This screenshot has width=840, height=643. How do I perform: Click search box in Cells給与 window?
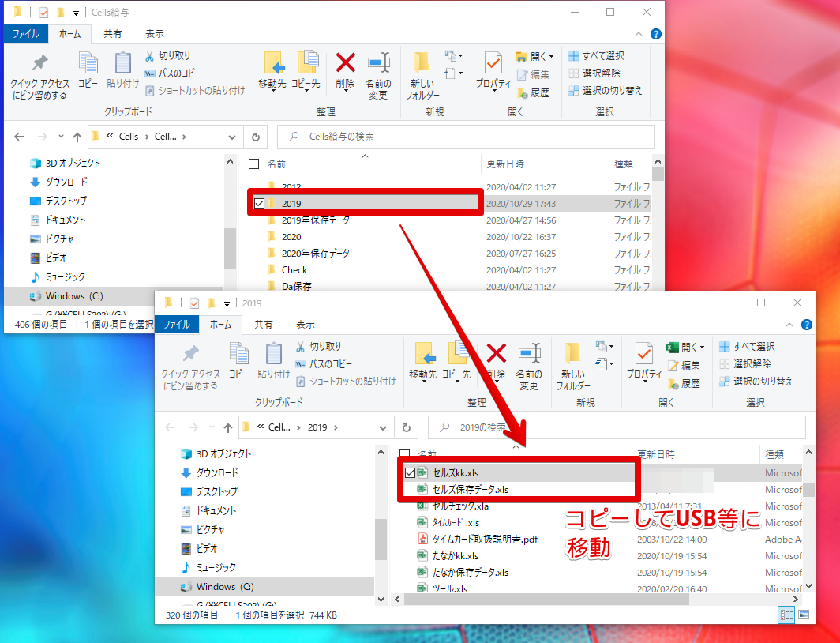pyautogui.click(x=466, y=137)
